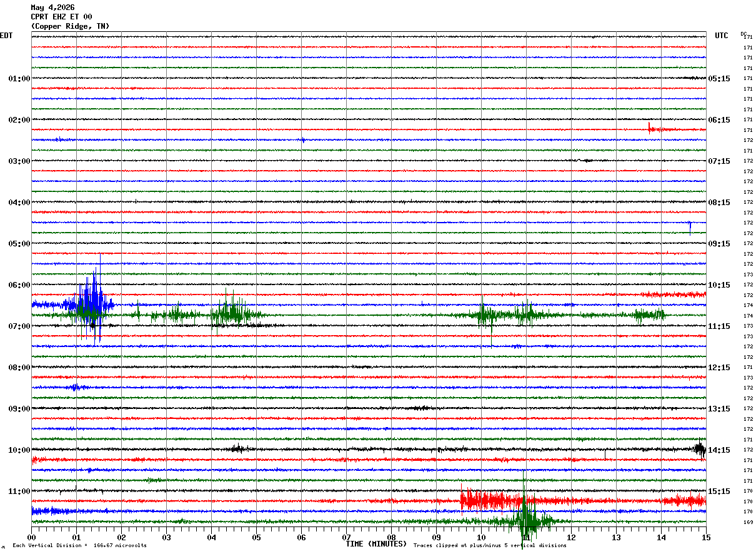Click the 00 minute tick on bottom axis

pyautogui.click(x=31, y=537)
